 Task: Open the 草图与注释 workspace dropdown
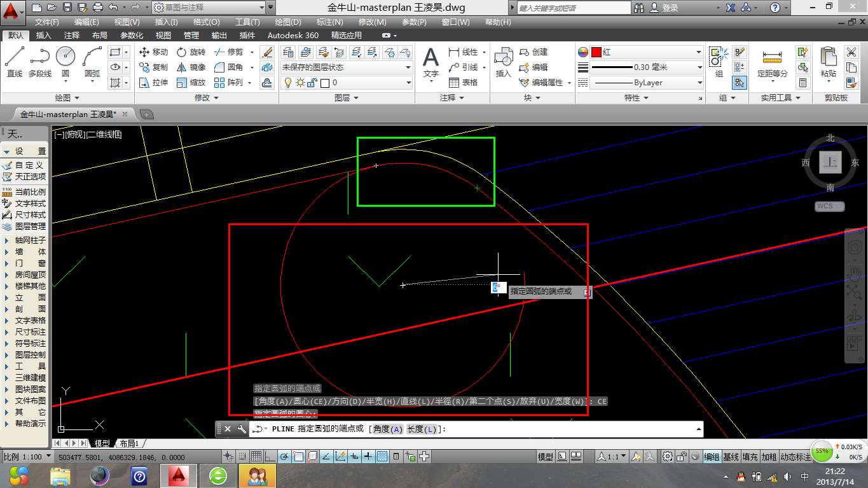209,8
